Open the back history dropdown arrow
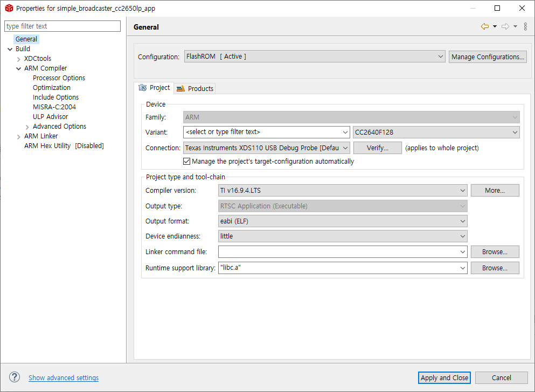Screen dimensions: 535x392 (x=495, y=26)
